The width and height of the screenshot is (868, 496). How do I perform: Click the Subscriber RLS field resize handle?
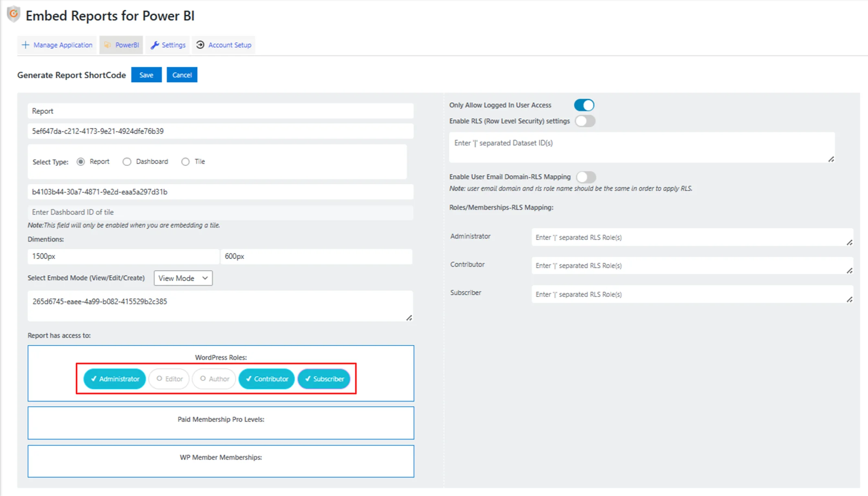click(x=849, y=300)
